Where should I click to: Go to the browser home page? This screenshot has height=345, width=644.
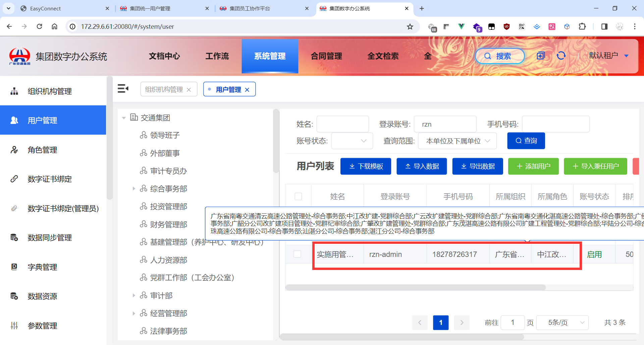(55, 26)
